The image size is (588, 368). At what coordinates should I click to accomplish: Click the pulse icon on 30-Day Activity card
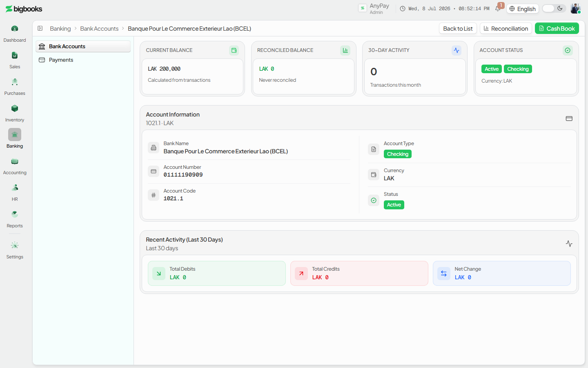point(457,50)
